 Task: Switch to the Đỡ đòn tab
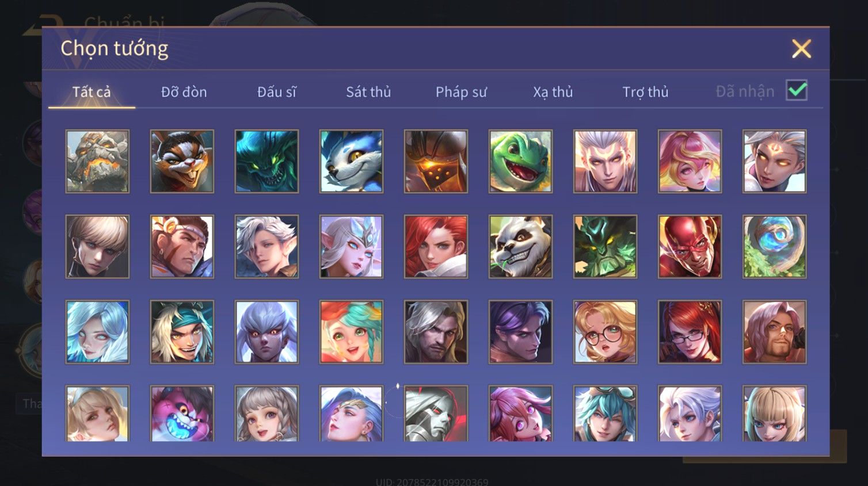coord(184,92)
